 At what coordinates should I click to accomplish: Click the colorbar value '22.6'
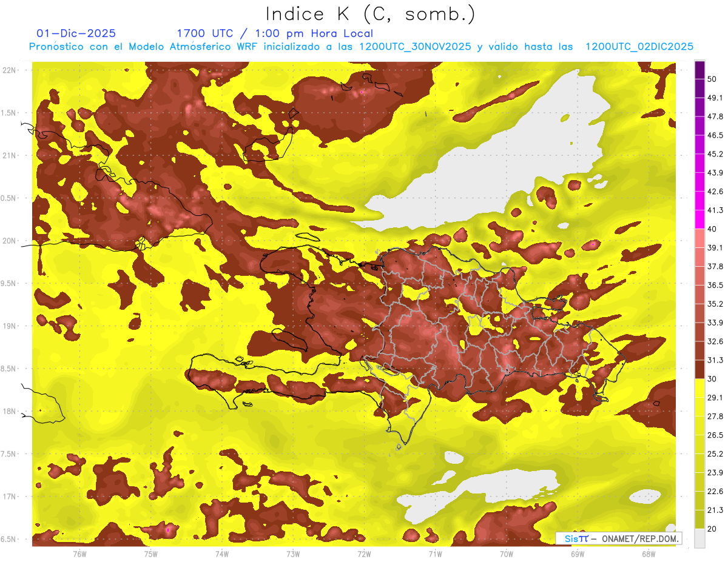point(715,492)
